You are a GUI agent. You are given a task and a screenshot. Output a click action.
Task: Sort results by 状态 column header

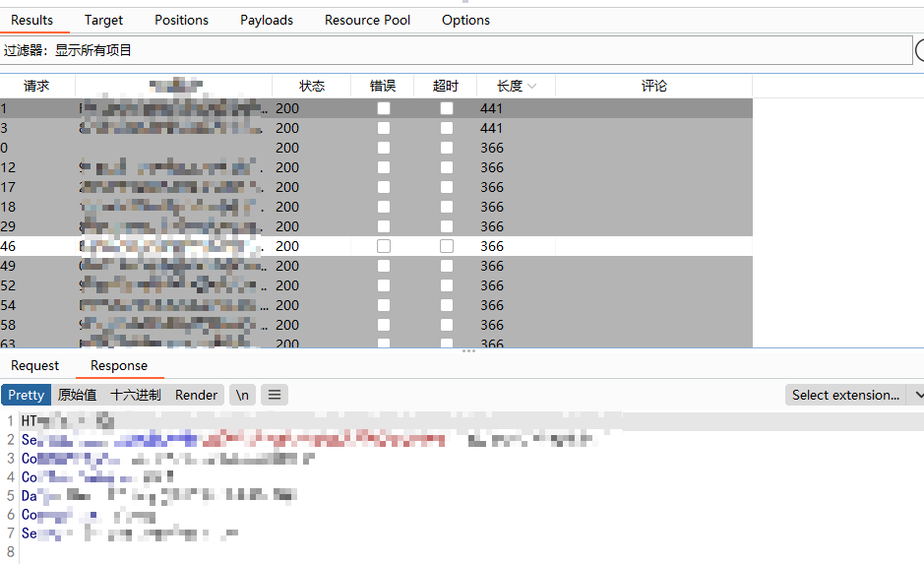click(312, 87)
